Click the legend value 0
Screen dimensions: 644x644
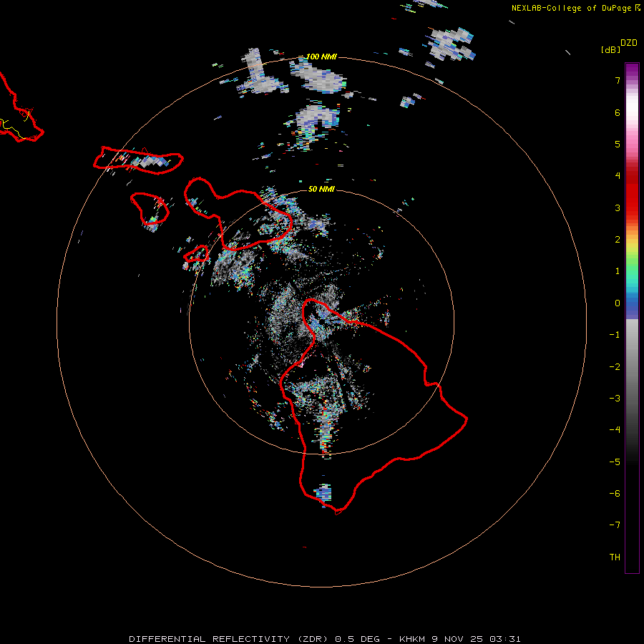point(618,303)
